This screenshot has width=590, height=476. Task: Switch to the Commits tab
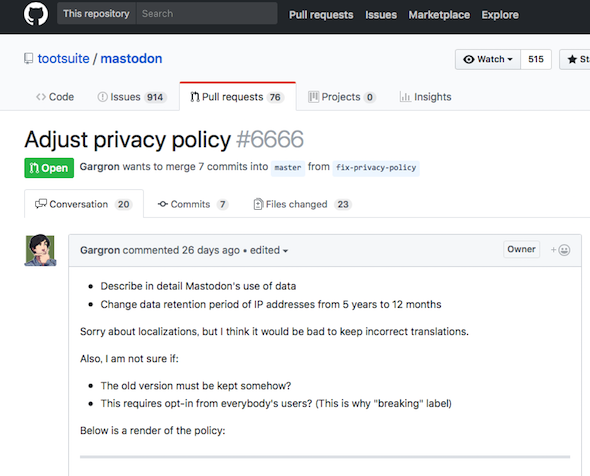point(192,204)
